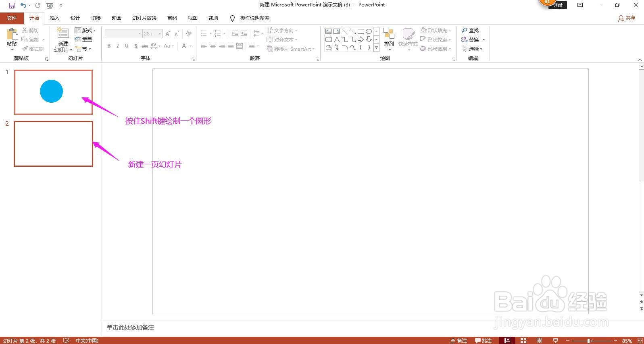The height and width of the screenshot is (344, 644).
Task: Start slideshow from beginning icon in title bar
Action: tap(50, 5)
